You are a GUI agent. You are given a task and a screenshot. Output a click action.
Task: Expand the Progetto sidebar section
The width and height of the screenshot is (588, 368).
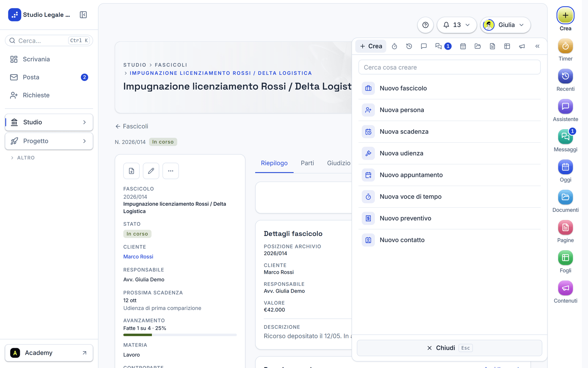click(x=49, y=141)
